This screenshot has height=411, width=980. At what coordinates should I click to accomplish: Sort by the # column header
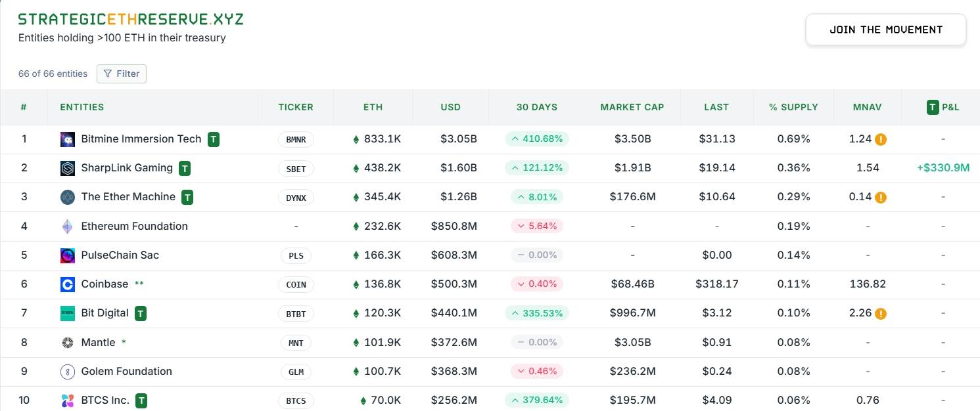(x=24, y=107)
